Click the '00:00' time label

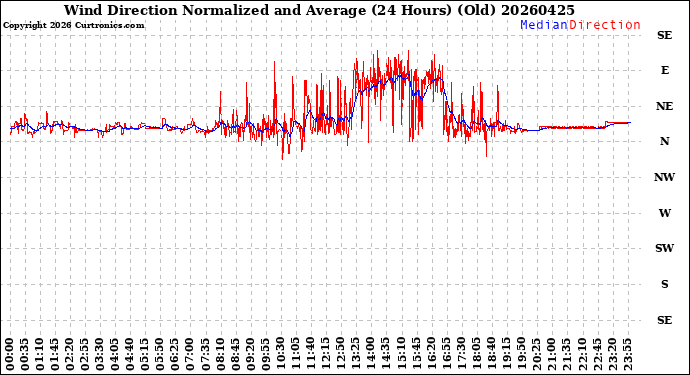click(x=10, y=354)
